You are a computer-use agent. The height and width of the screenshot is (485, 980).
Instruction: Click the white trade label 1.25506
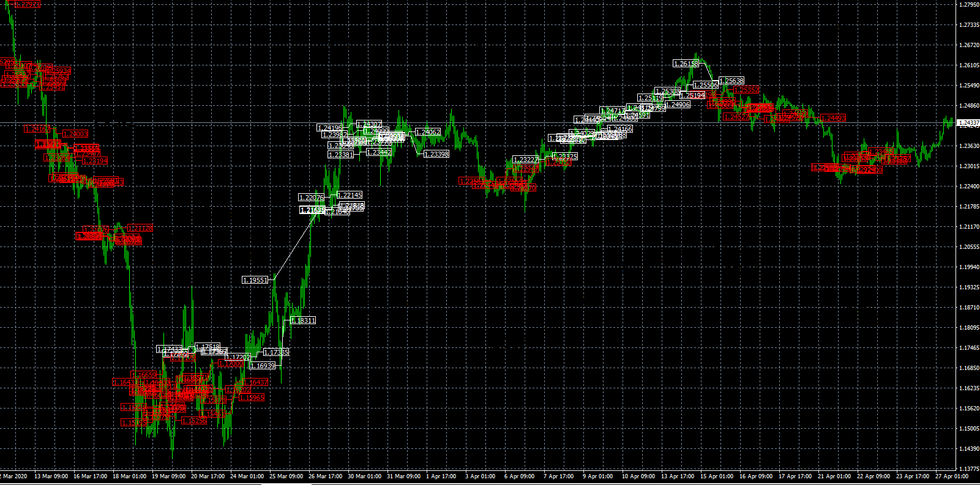point(706,86)
